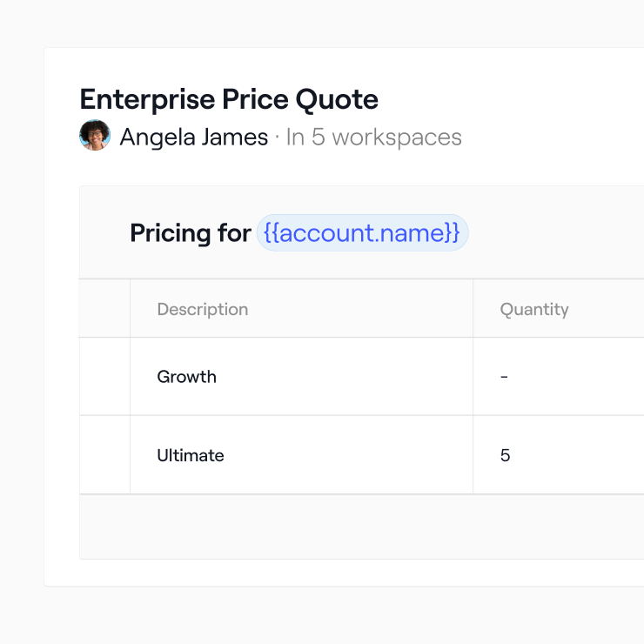This screenshot has height=644, width=644.
Task: Select the Description column header
Action: tap(202, 309)
